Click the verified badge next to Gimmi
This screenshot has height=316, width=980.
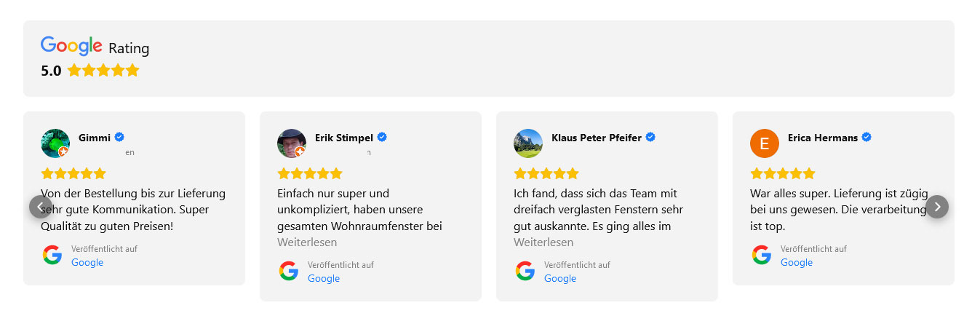click(119, 137)
